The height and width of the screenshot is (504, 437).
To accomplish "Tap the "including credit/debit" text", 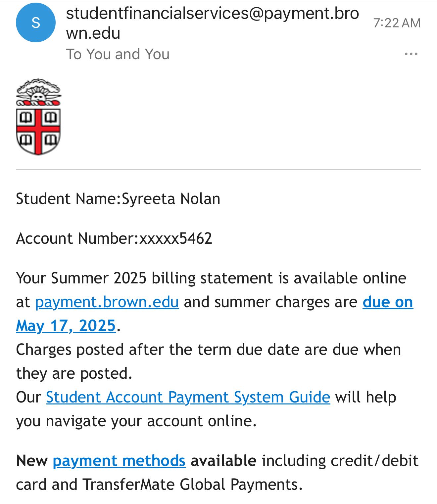I will (340, 461).
